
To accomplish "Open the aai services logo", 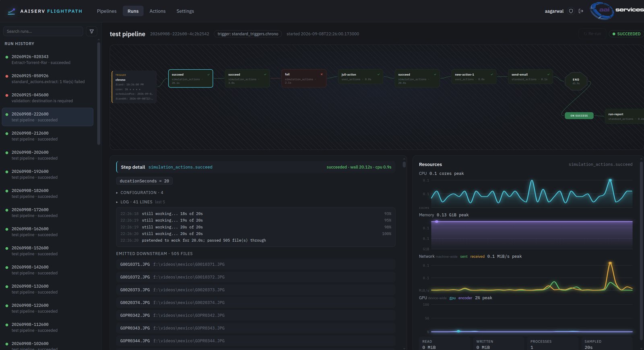I will 617,10.
